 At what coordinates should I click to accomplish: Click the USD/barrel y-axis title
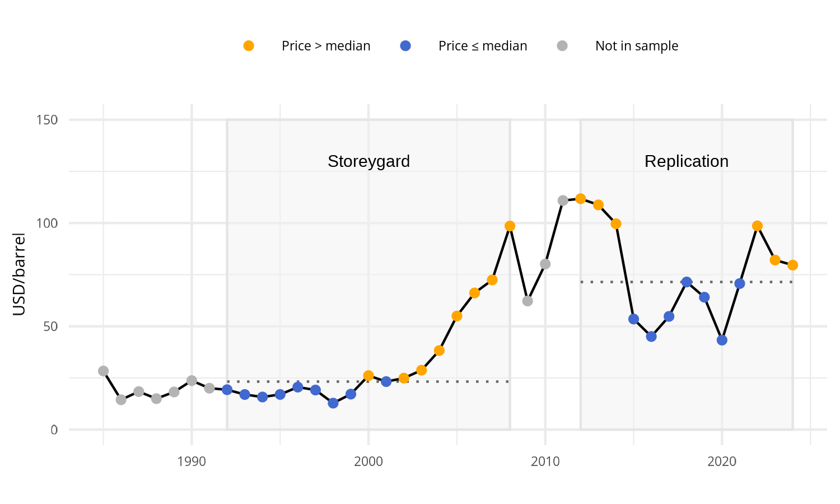click(x=19, y=274)
